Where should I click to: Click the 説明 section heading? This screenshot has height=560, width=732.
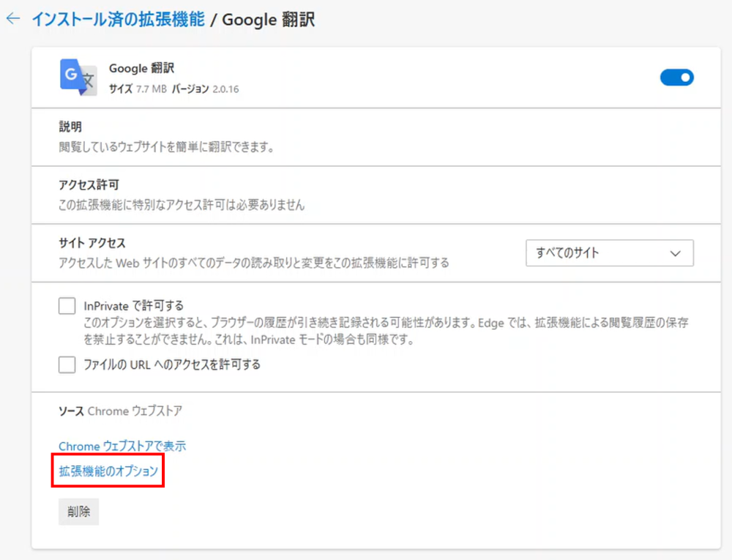[70, 127]
